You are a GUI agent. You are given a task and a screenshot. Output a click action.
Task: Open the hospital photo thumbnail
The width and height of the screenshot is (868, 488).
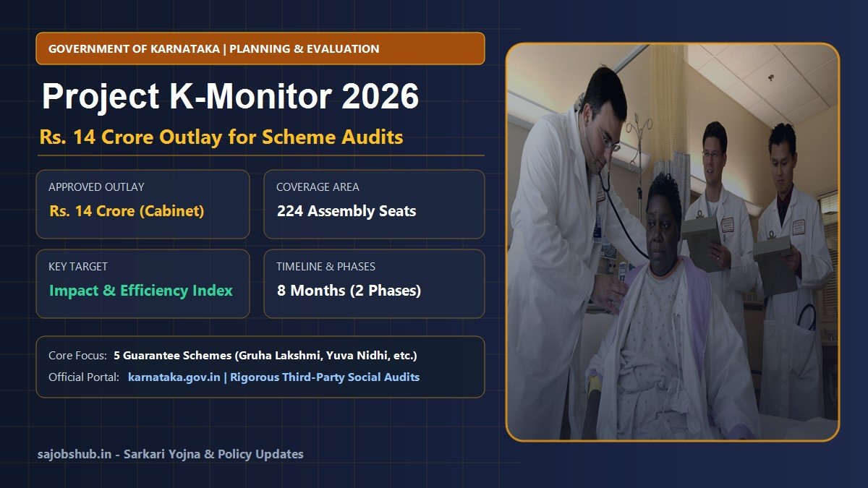pyautogui.click(x=673, y=242)
